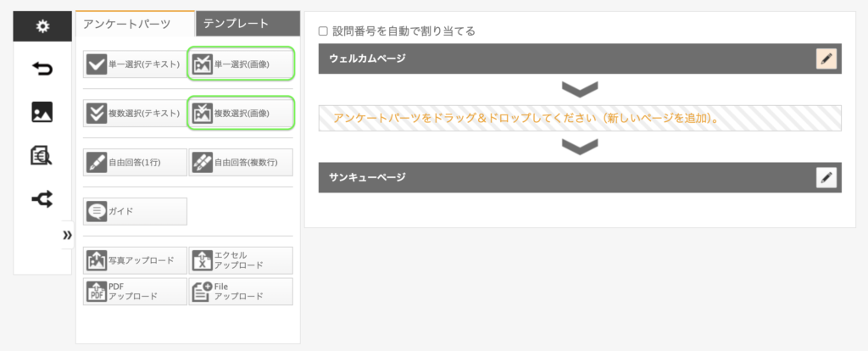Screen dimensions: 868x351
Task: Add 単一選択(テキスト) question part
Action: [135, 64]
